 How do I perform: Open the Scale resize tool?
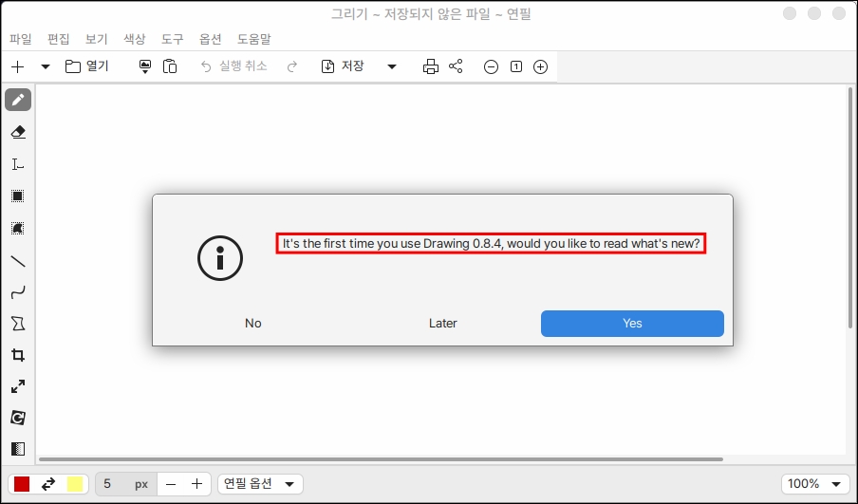pos(18,386)
